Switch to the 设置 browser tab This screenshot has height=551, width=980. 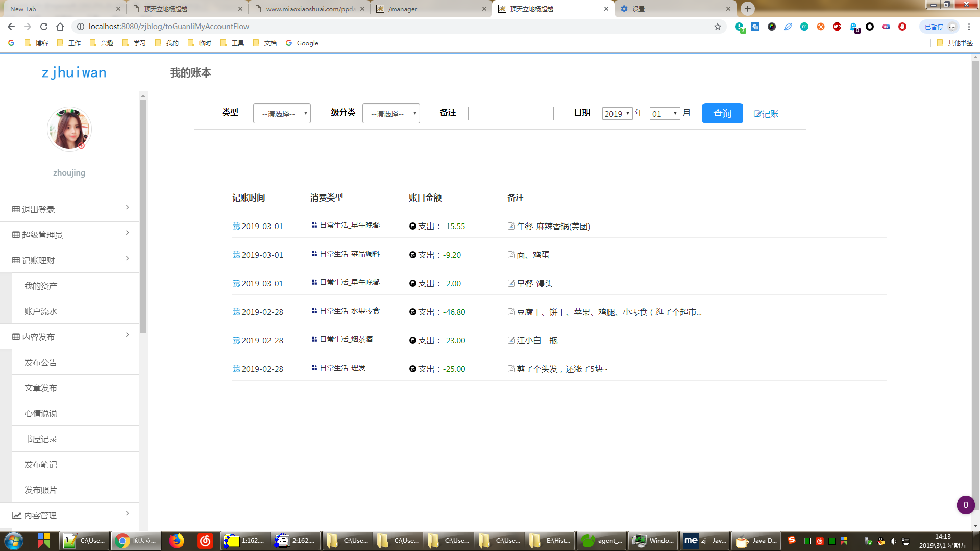pos(675,9)
